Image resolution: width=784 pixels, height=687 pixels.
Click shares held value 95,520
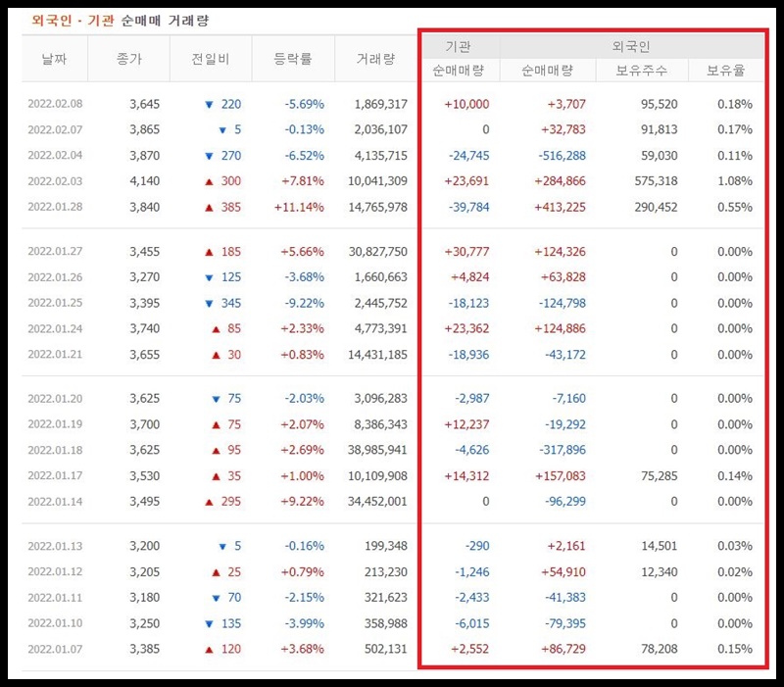(659, 104)
